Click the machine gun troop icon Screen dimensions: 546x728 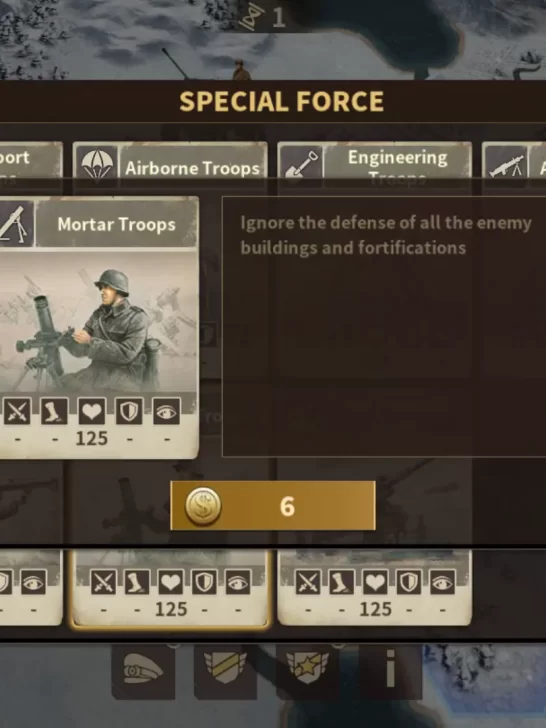click(x=506, y=165)
